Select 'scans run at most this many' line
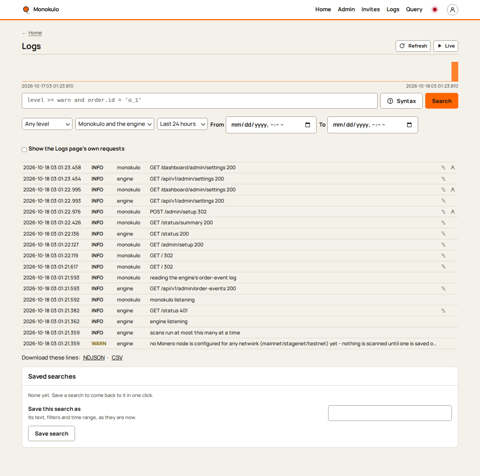The height and width of the screenshot is (476, 480). pos(239,333)
